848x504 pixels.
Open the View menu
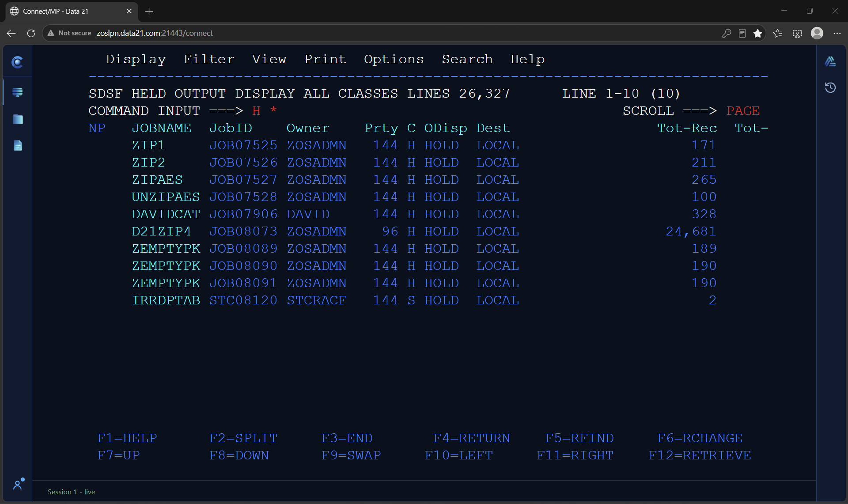click(269, 59)
